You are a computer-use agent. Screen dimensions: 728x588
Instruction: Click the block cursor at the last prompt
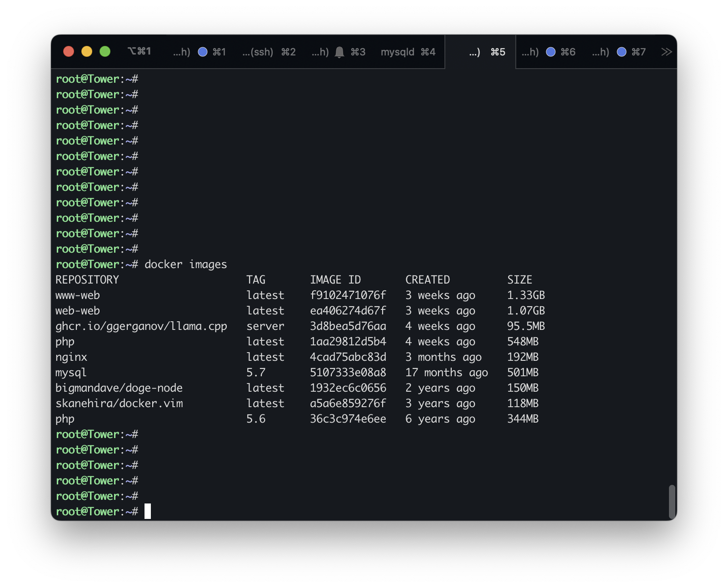point(148,511)
